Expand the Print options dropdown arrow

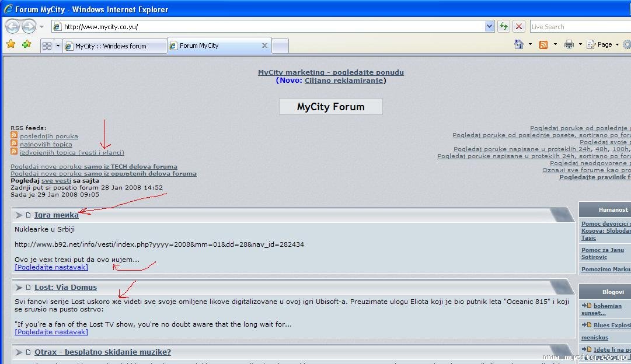coord(580,44)
